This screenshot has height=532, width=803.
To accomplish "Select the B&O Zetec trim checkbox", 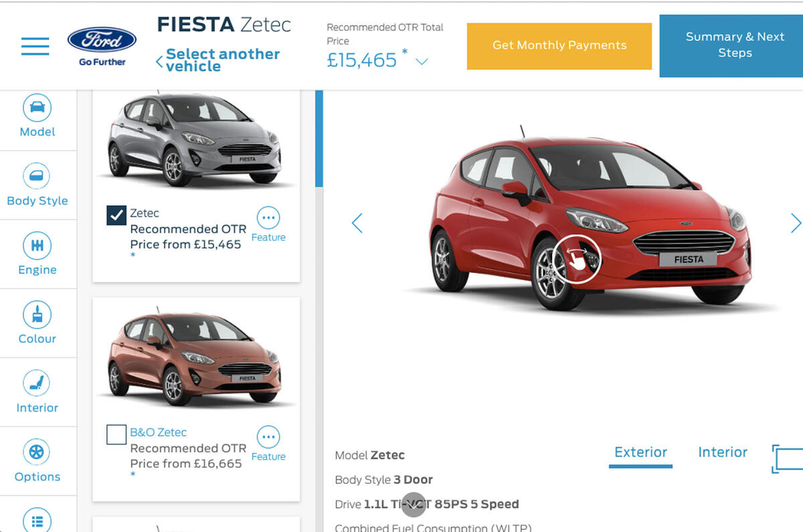I will pos(116,435).
